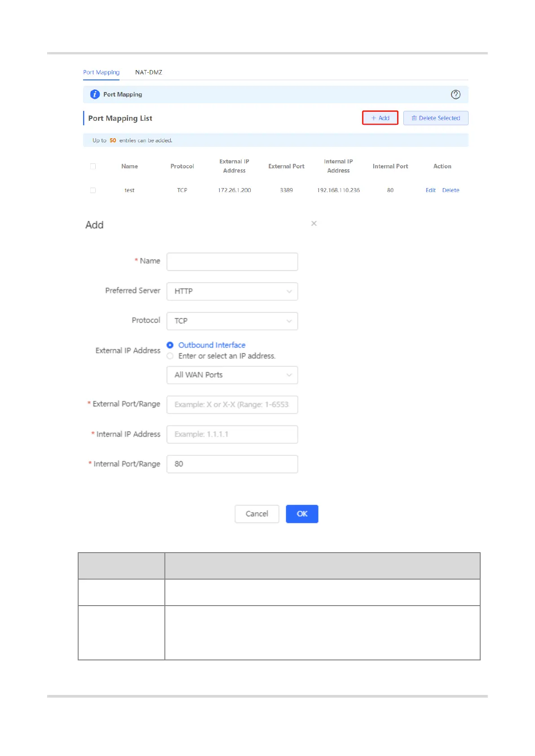The width and height of the screenshot is (535, 756).
Task: Delete the test port mapping entry
Action: (451, 190)
